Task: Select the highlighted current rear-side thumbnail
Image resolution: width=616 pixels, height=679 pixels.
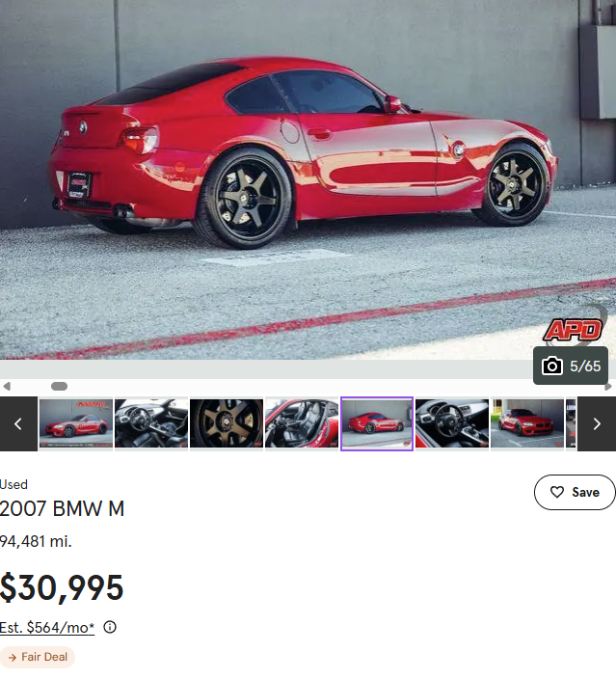Action: pos(377,423)
